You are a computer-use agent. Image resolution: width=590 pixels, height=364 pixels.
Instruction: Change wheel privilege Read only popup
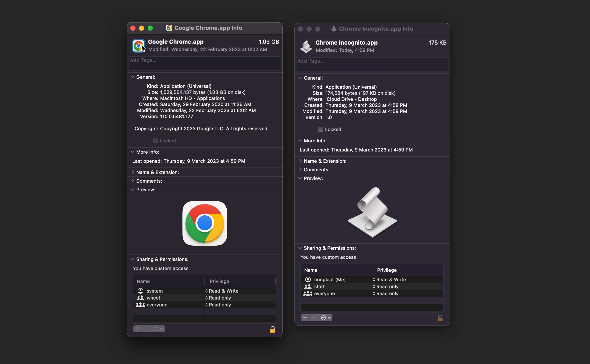click(218, 298)
